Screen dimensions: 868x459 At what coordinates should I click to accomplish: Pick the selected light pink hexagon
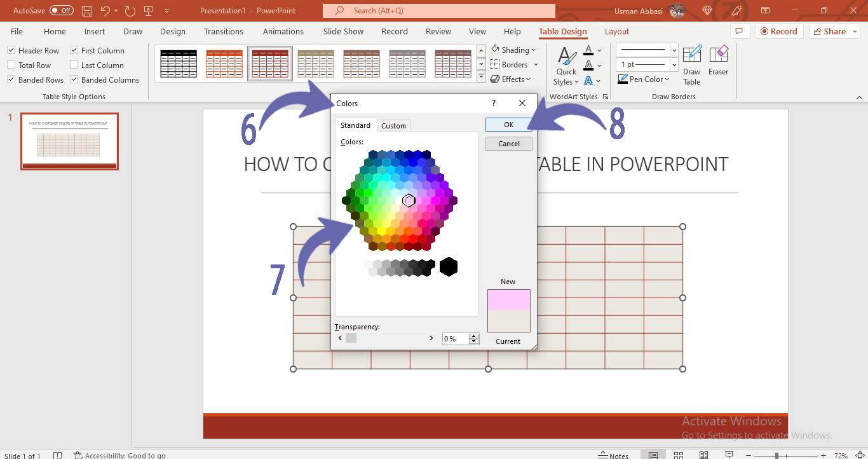coord(409,201)
